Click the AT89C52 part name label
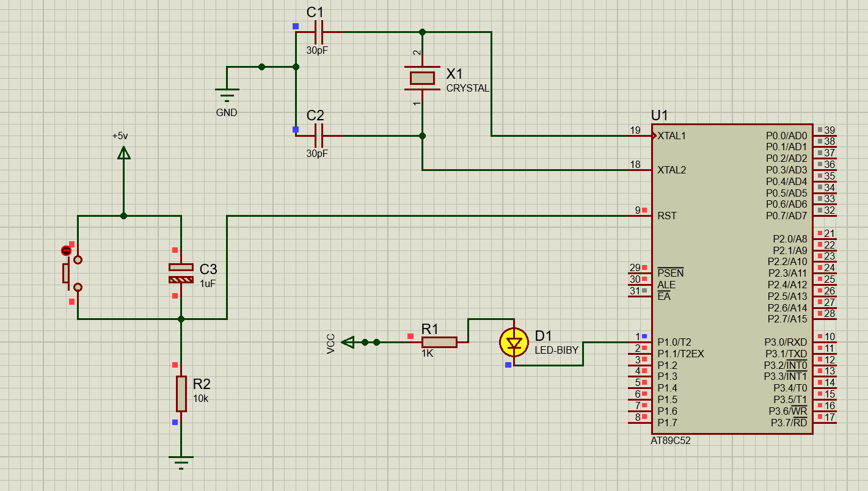 coord(671,440)
